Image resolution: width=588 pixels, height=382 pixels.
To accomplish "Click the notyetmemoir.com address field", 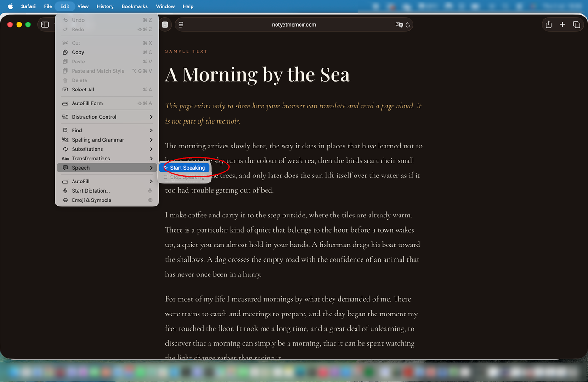I will pos(294,25).
